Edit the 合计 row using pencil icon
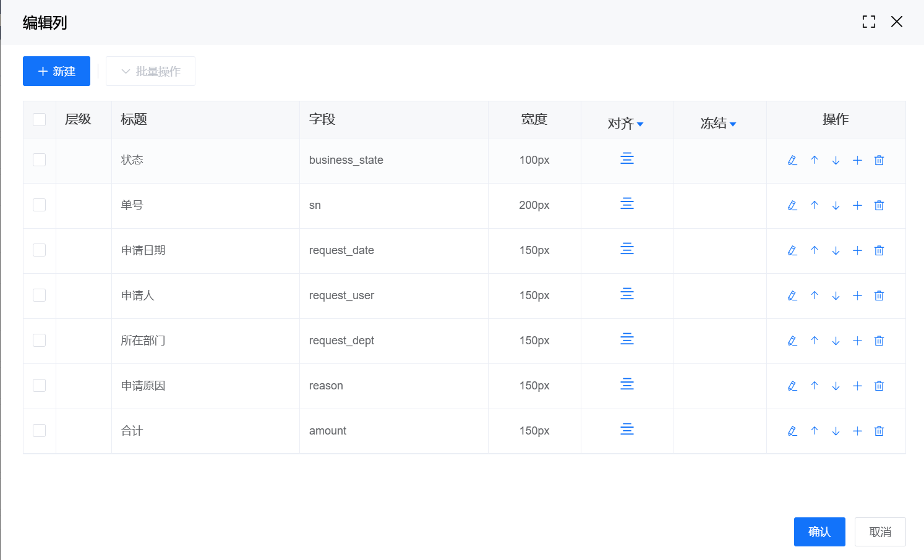The image size is (924, 560). click(x=792, y=431)
